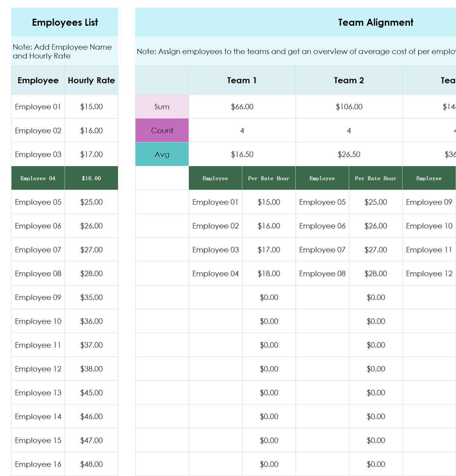
Task: Select the $46.00 hourly rate cell
Action: (91, 416)
